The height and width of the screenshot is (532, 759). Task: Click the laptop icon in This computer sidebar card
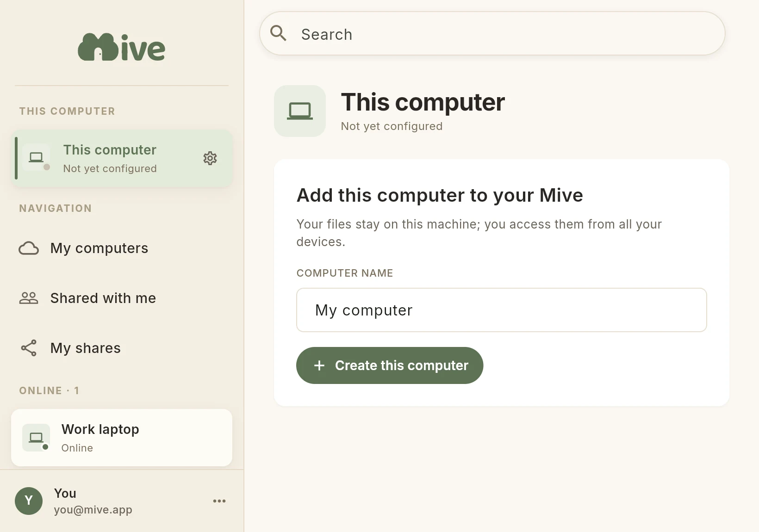point(36,158)
